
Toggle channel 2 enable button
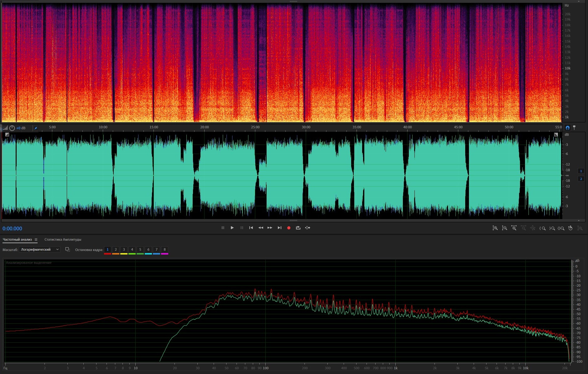[581, 179]
